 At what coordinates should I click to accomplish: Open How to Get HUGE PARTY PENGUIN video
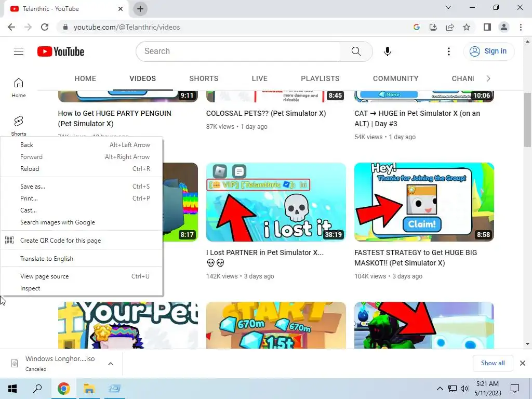click(115, 118)
